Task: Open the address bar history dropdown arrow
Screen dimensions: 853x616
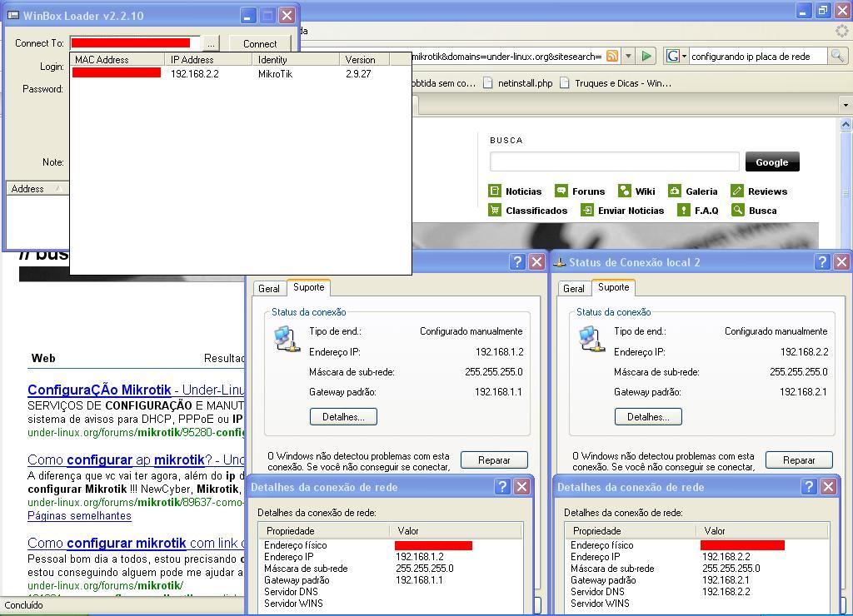Action: [628, 56]
